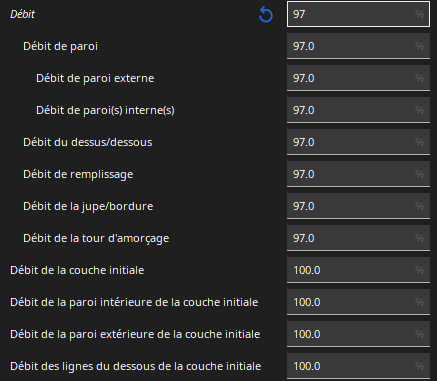Viewport: 437px width, 381px height.
Task: Click the reset arrow icon next to Débit
Action: [x=266, y=15]
